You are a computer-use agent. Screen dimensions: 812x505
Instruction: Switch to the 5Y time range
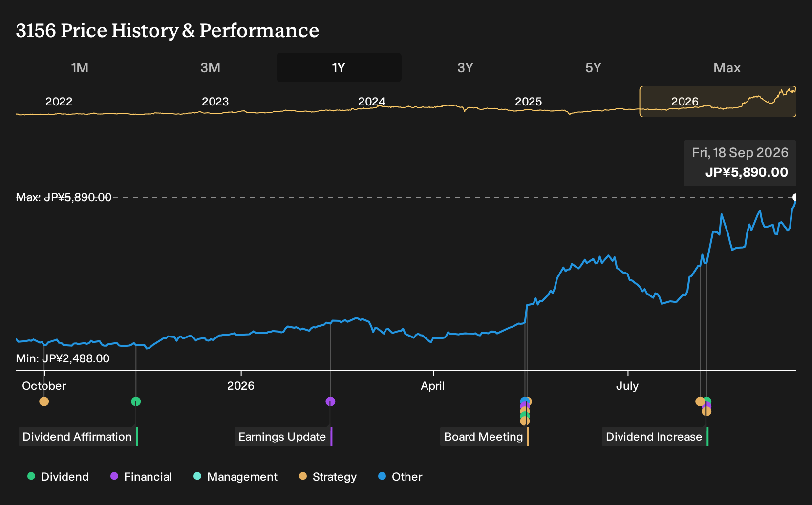click(593, 67)
